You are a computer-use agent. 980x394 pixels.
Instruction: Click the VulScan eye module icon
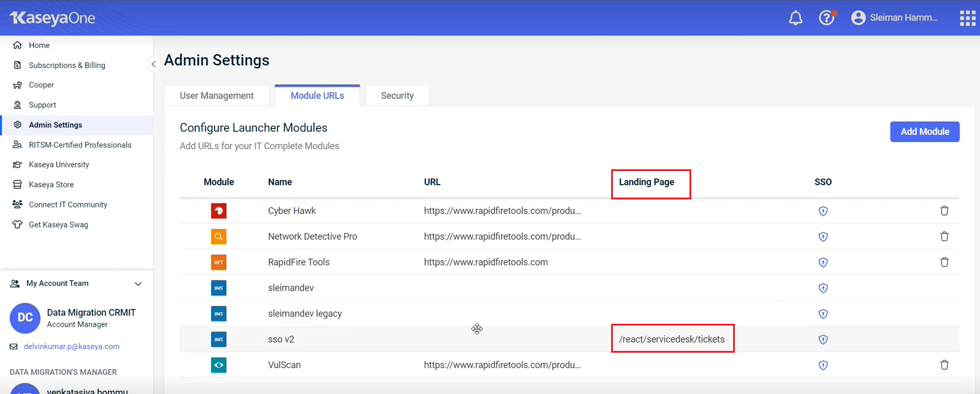click(219, 365)
